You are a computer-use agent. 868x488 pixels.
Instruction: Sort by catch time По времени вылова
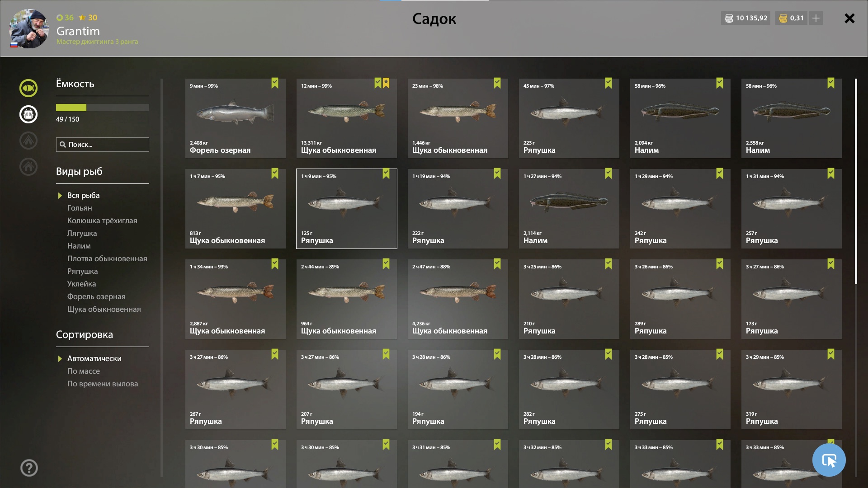click(x=103, y=384)
